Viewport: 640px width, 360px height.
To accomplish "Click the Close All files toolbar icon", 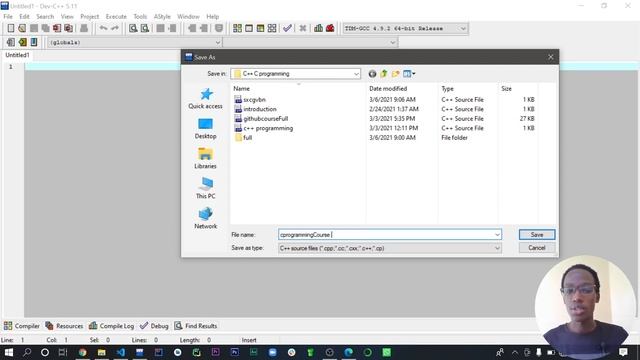I will click(x=69, y=28).
